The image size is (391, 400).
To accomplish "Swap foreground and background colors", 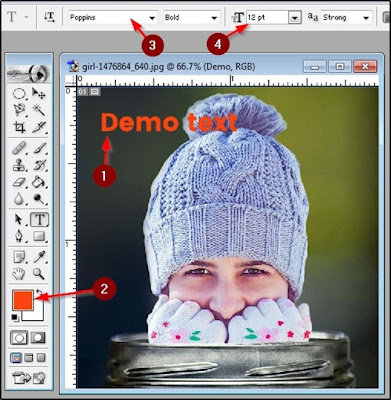I will [40, 293].
